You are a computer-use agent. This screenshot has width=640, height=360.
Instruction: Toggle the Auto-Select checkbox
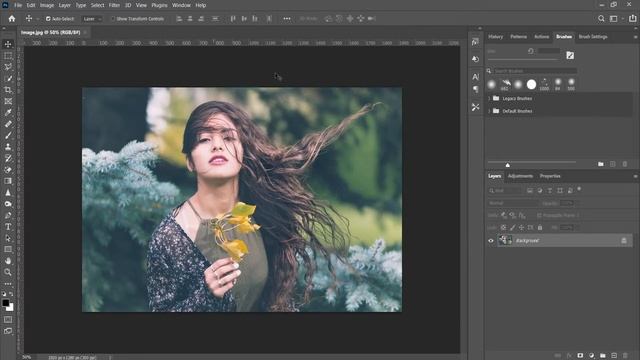pos(48,19)
